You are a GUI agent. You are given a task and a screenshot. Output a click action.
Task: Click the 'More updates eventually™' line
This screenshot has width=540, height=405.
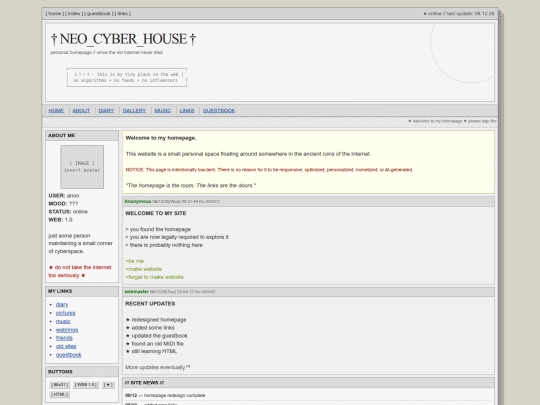pos(158,367)
